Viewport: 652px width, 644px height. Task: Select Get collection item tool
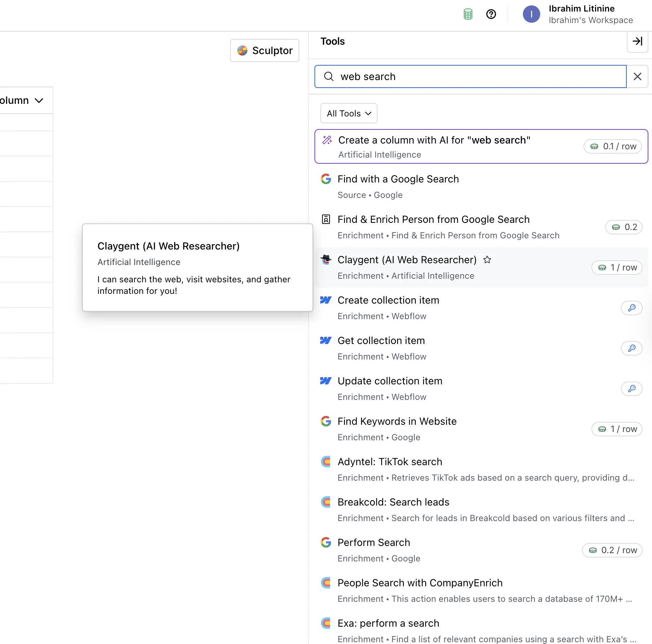click(x=481, y=348)
